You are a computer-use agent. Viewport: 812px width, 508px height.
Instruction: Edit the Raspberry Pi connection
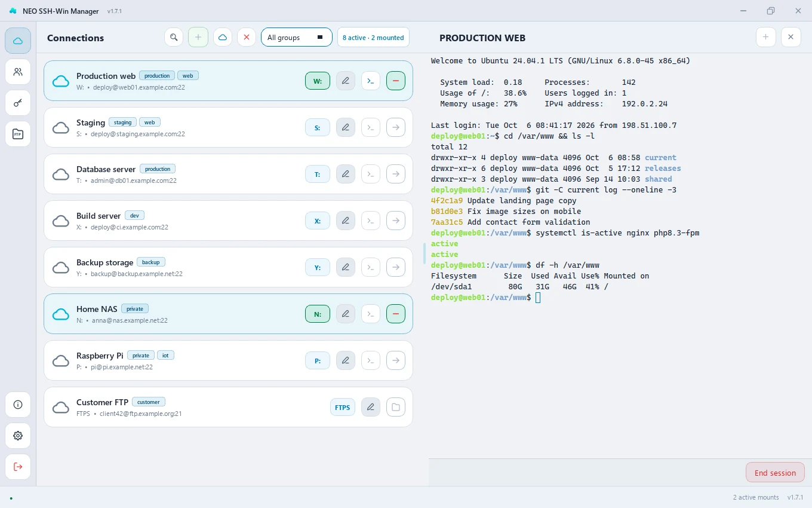tap(346, 360)
